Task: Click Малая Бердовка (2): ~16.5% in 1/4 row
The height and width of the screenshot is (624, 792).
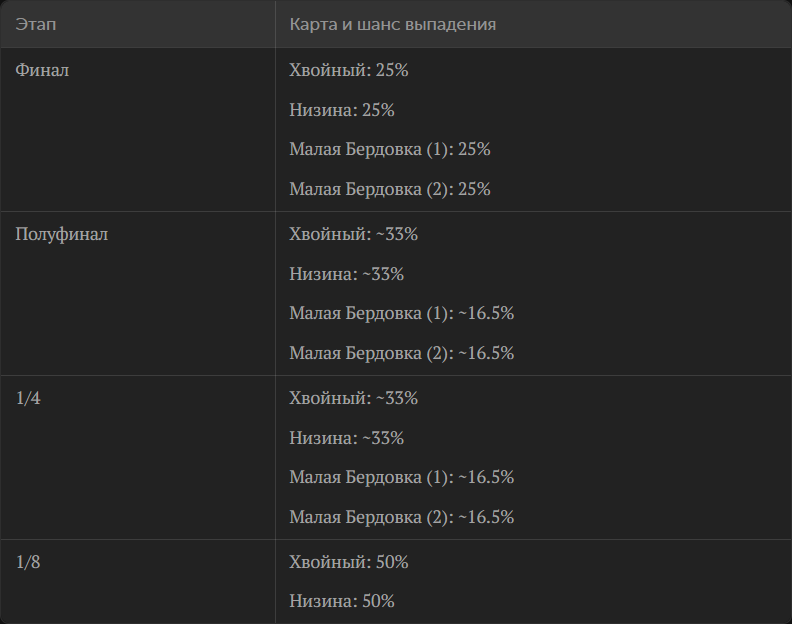Action: point(402,517)
